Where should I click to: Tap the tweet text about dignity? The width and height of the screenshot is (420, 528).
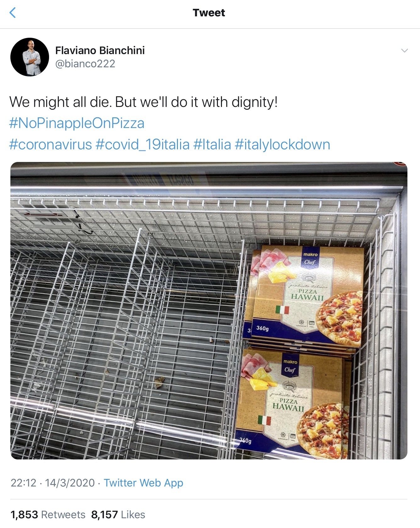click(144, 102)
